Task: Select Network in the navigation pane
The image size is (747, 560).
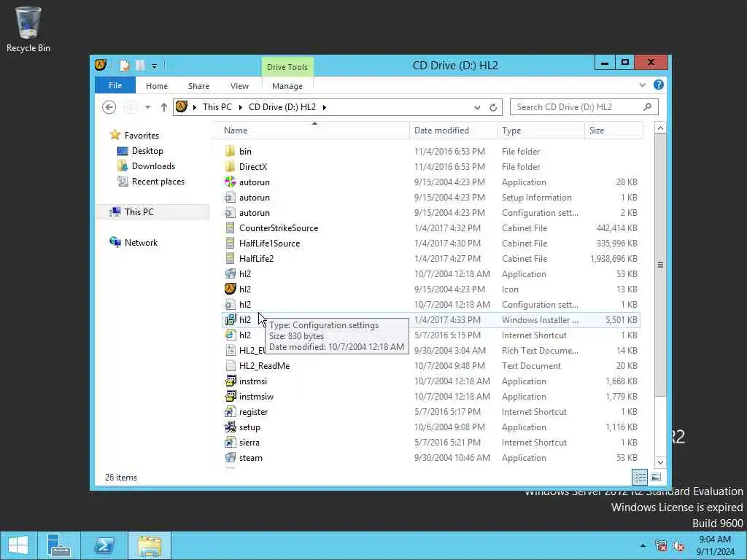Action: point(141,242)
